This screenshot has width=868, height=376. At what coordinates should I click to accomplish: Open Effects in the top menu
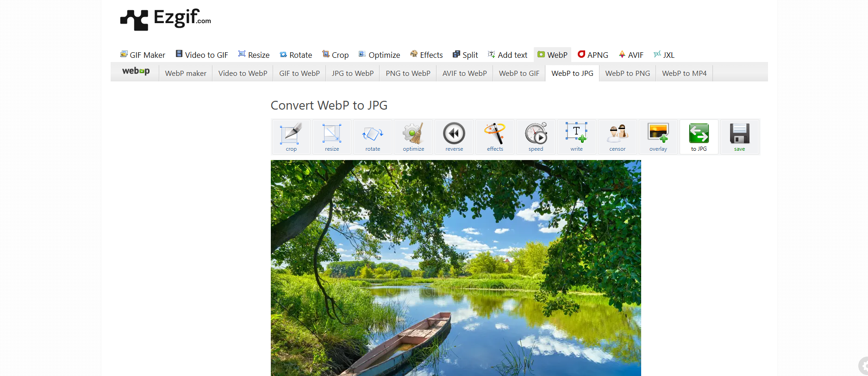tap(426, 55)
